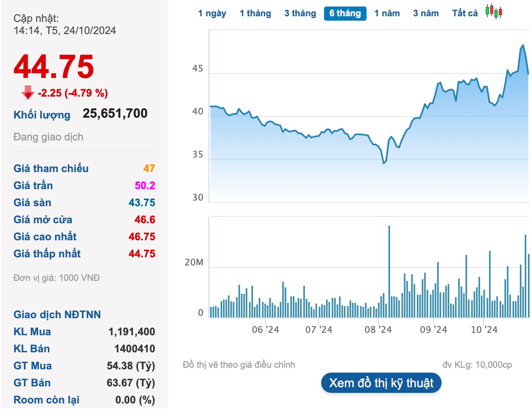Click the current price 44.75
Viewport: 532px width, 414px height.
point(54,67)
